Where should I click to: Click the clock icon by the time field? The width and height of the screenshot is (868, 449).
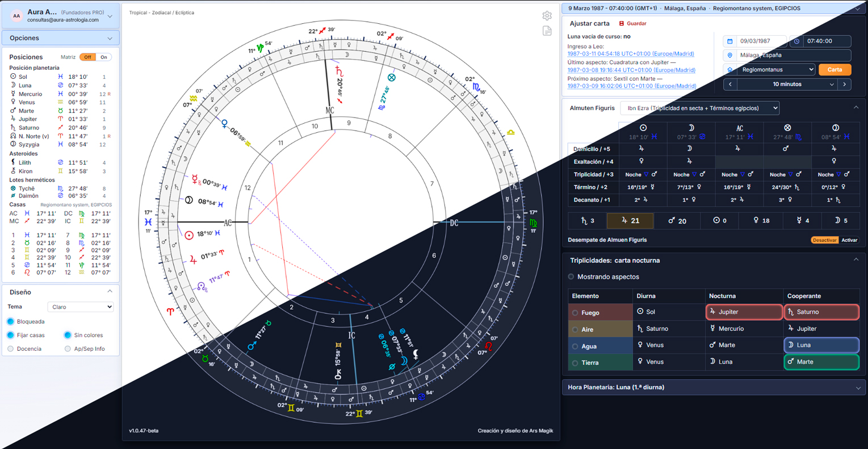coord(797,41)
